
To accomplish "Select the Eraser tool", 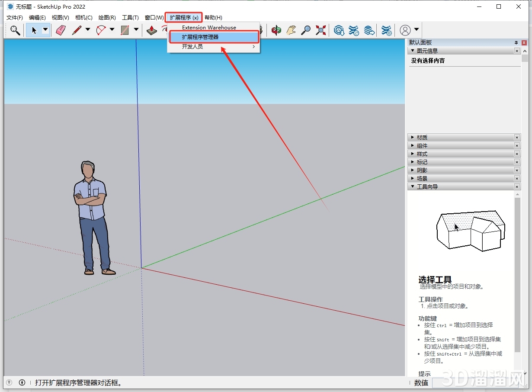I will point(61,30).
